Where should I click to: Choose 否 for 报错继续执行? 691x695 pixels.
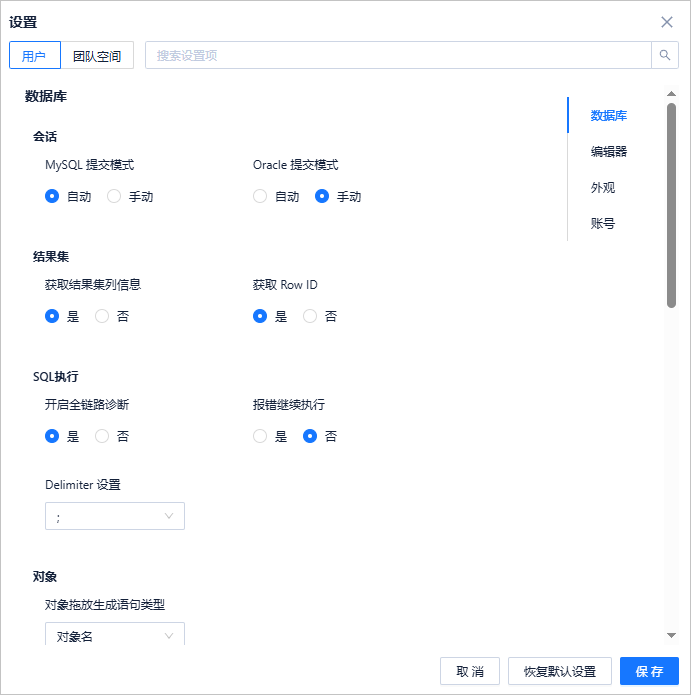tap(310, 436)
